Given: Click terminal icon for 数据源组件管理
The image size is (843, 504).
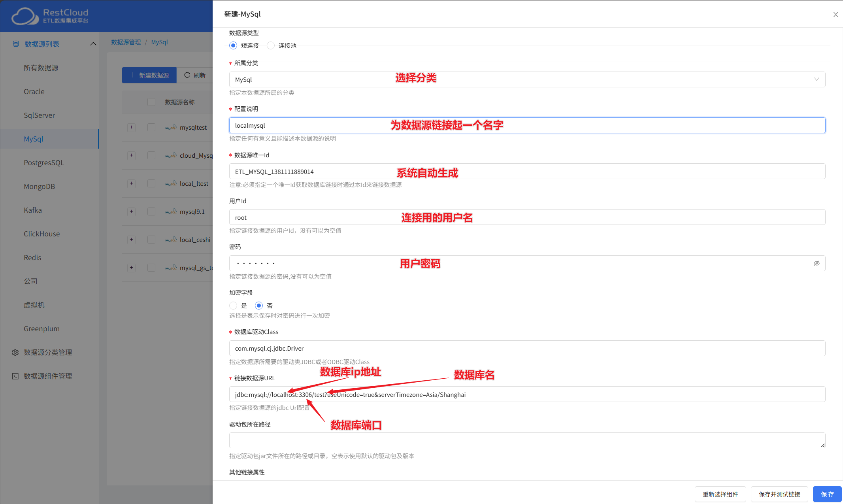Looking at the screenshot, I should tap(15, 376).
